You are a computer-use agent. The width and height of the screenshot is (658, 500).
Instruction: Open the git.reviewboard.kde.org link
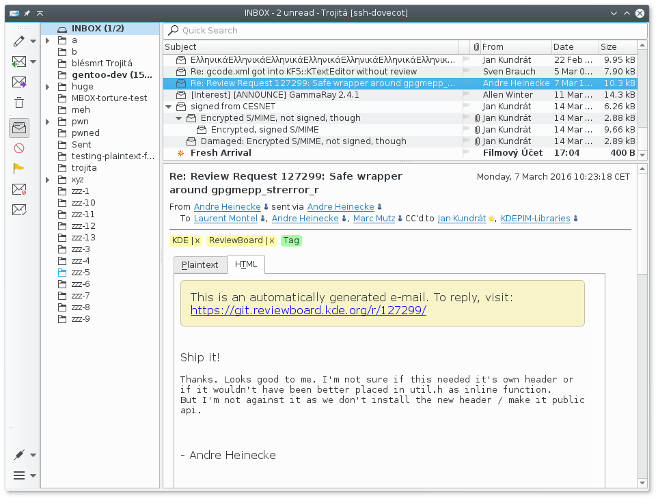[308, 310]
